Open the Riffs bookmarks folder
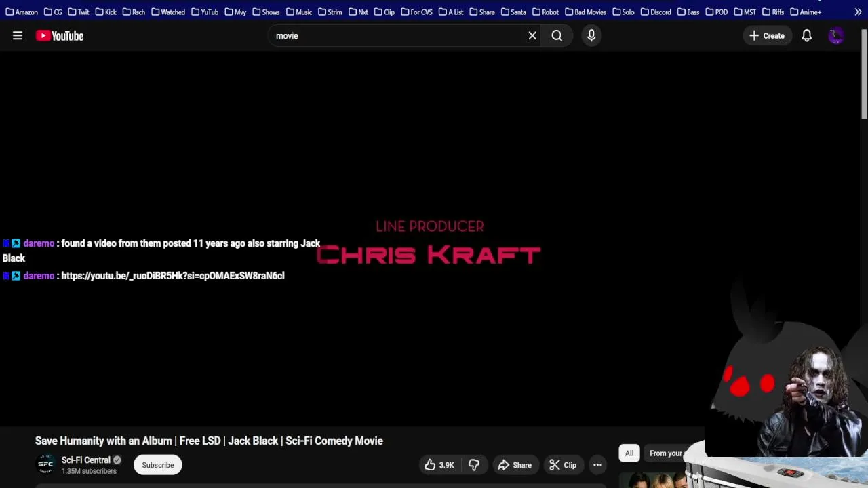Screen dimensions: 868x488 pyautogui.click(x=773, y=12)
